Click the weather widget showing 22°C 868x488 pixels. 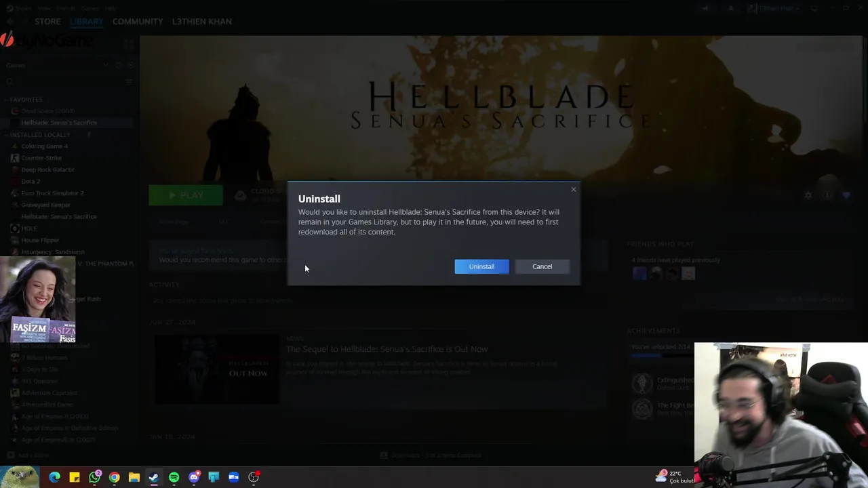[675, 476]
